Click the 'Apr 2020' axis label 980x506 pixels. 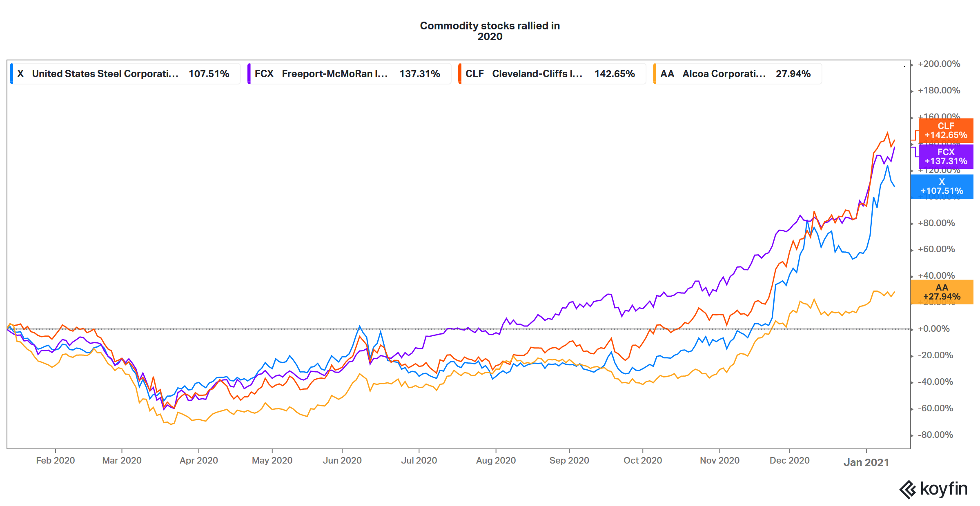coord(199,460)
